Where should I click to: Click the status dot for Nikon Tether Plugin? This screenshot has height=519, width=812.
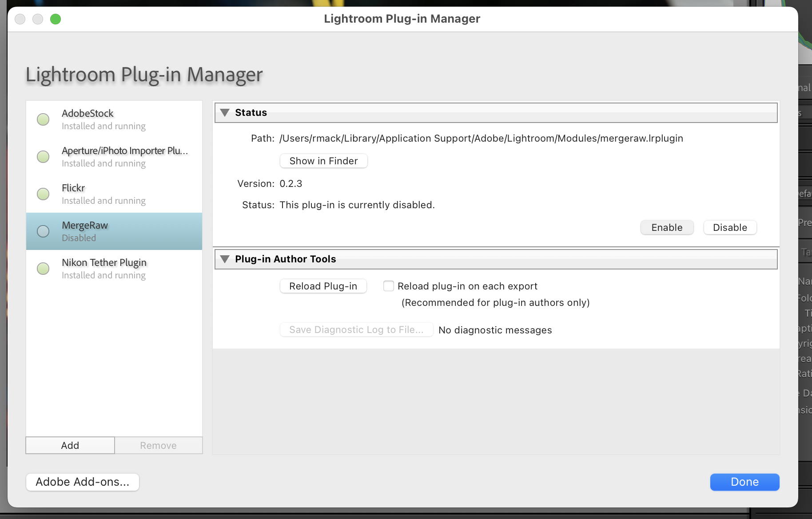tap(43, 269)
